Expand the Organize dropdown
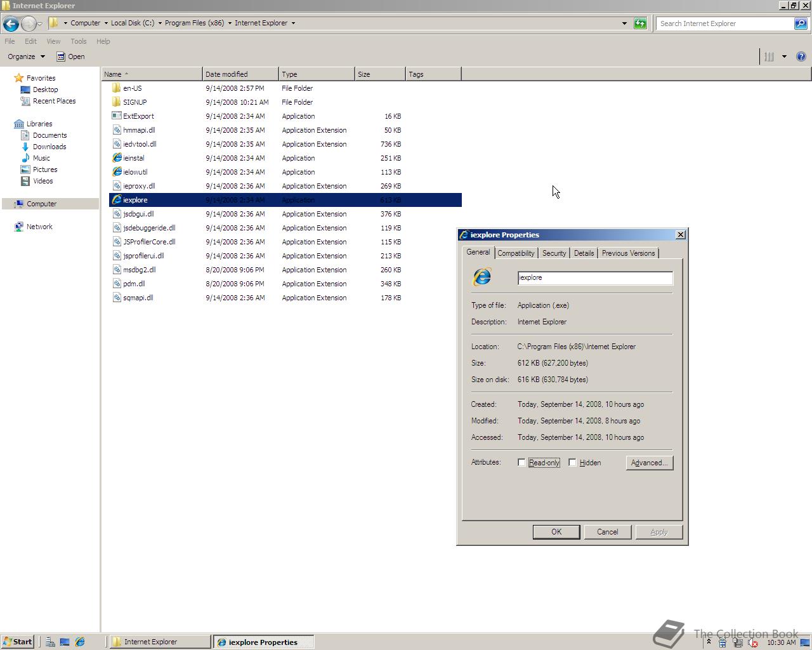 pyautogui.click(x=27, y=56)
